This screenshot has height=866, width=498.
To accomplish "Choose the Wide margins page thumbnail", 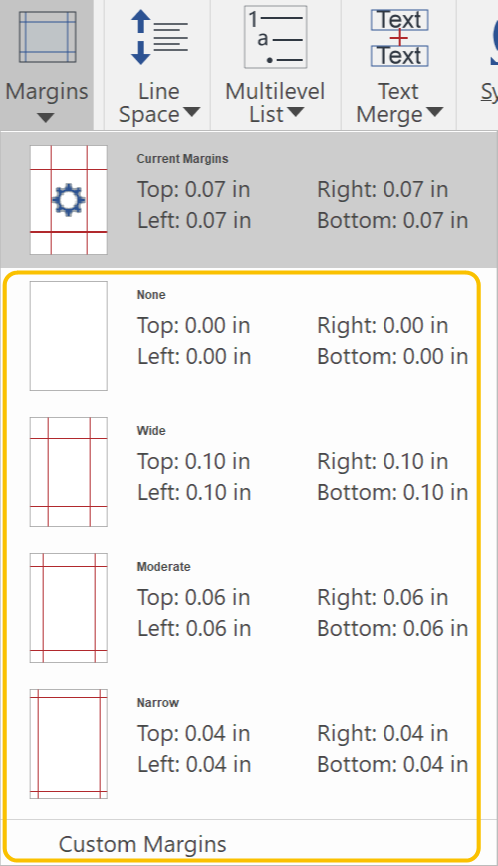I will [x=68, y=472].
